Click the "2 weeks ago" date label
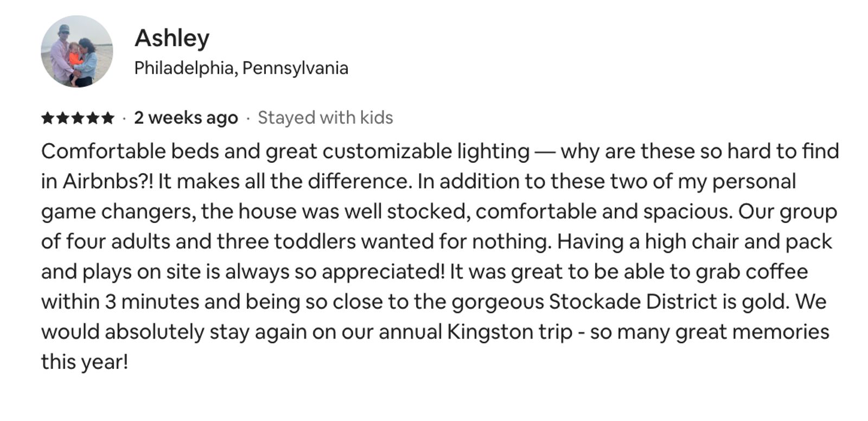This screenshot has width=868, height=421. [186, 118]
